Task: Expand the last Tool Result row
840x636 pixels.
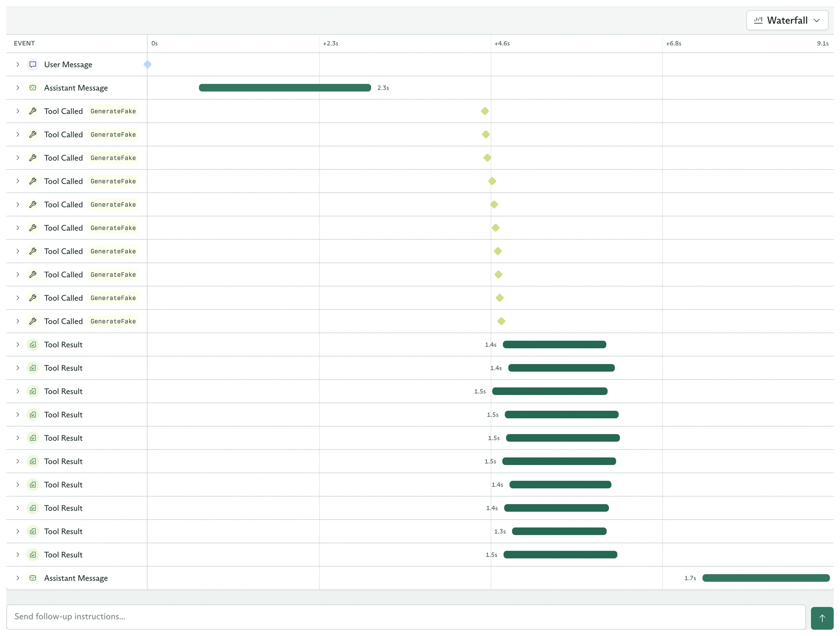Action: pos(18,555)
